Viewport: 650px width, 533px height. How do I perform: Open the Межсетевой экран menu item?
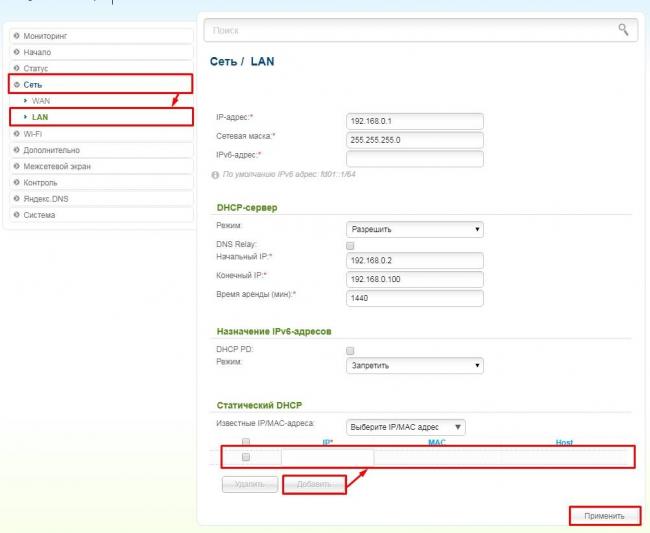point(101,166)
